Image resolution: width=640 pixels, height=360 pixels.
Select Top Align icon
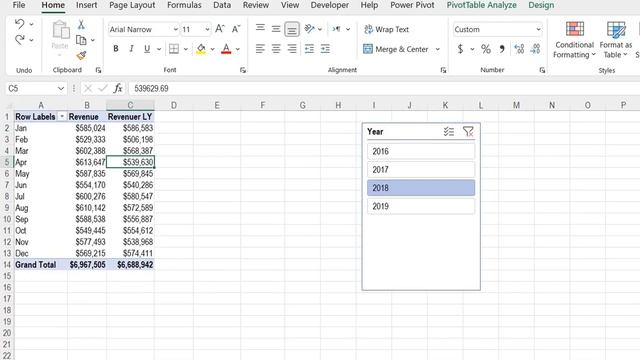[x=260, y=29]
